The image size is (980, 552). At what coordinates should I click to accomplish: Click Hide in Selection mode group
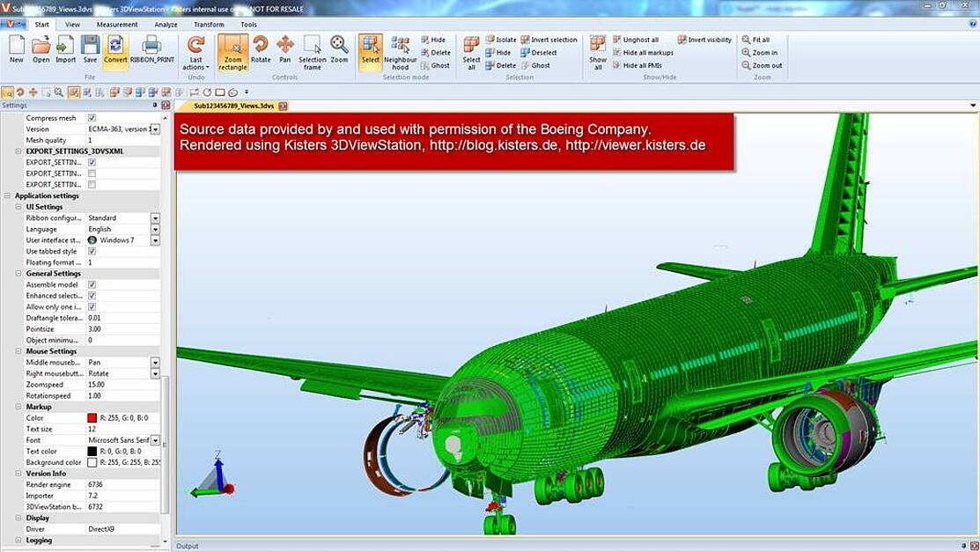pyautogui.click(x=434, y=40)
